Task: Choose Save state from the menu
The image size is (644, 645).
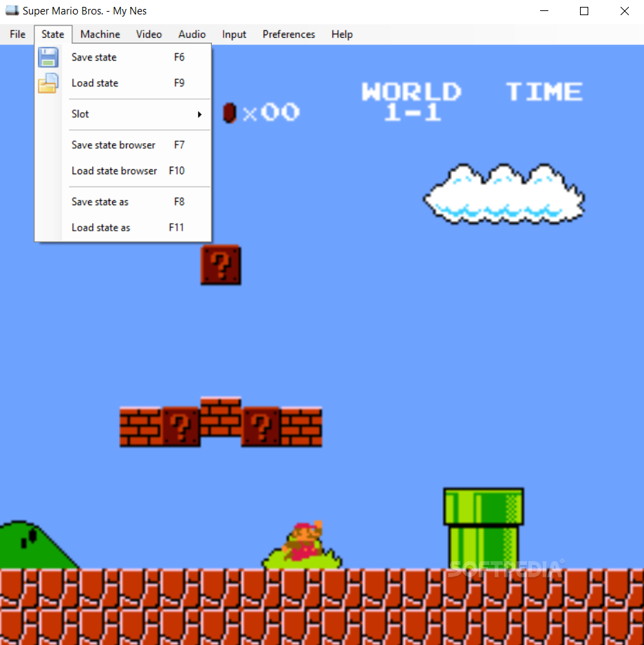Action: coord(123,57)
